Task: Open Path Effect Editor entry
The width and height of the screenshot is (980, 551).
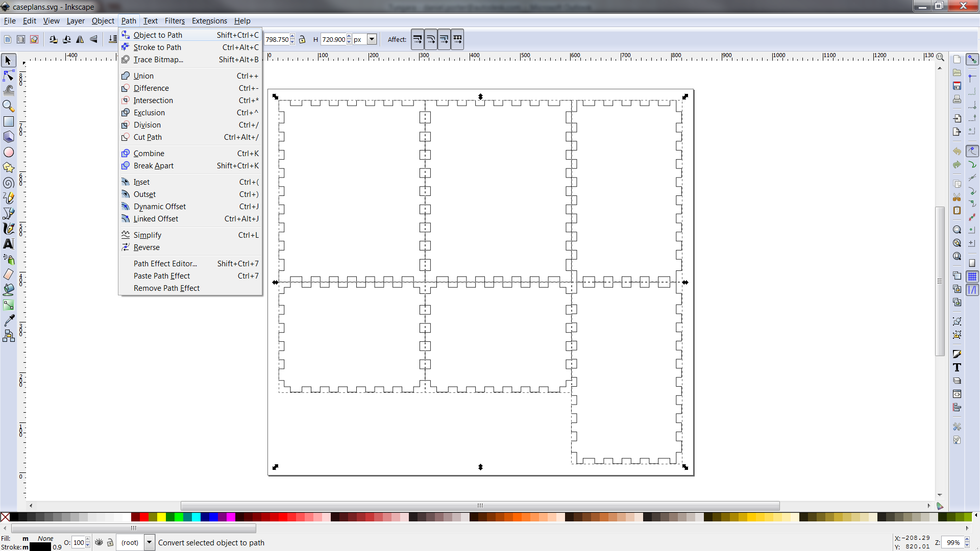Action: point(190,264)
